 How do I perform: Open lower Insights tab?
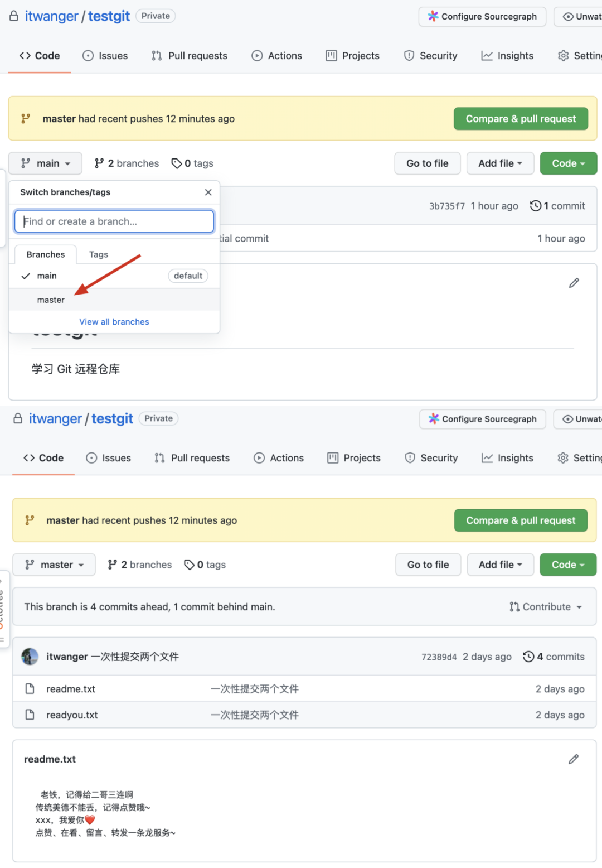pyautogui.click(x=507, y=458)
